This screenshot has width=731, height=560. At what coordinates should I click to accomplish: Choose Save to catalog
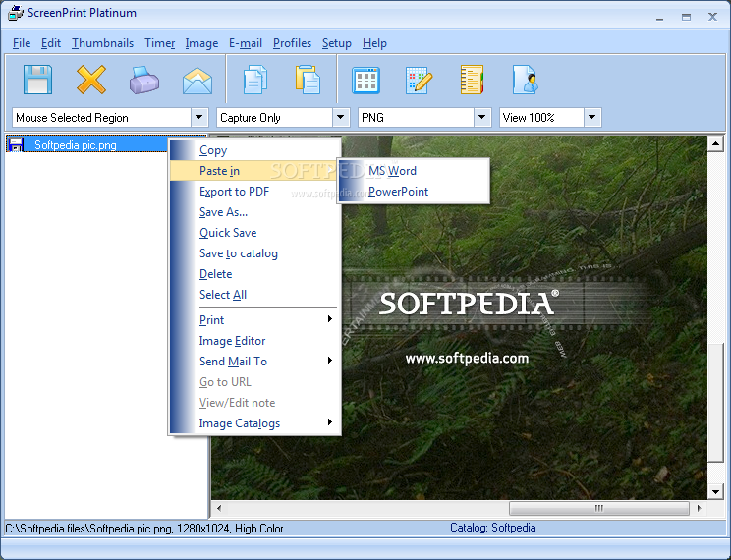pyautogui.click(x=255, y=253)
